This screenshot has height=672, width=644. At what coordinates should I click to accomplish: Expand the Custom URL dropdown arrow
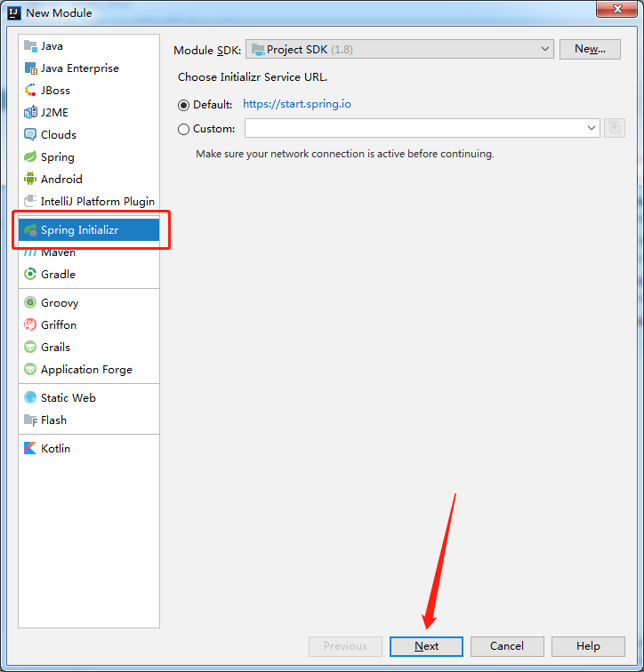click(592, 128)
